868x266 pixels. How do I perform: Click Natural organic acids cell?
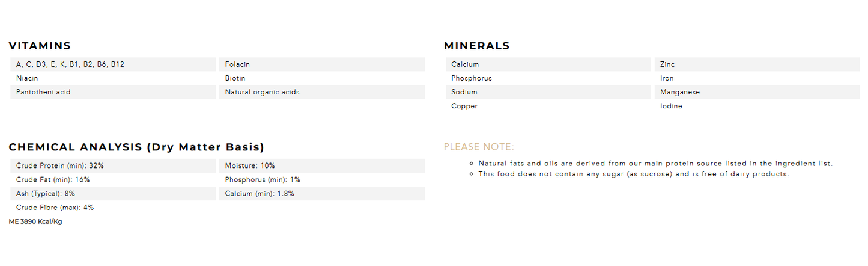pos(262,93)
